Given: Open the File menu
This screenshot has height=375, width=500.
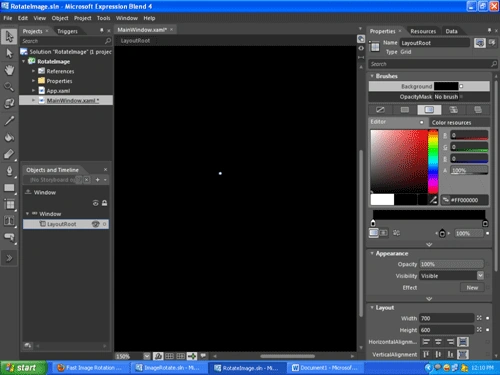Looking at the screenshot, I should click(8, 18).
